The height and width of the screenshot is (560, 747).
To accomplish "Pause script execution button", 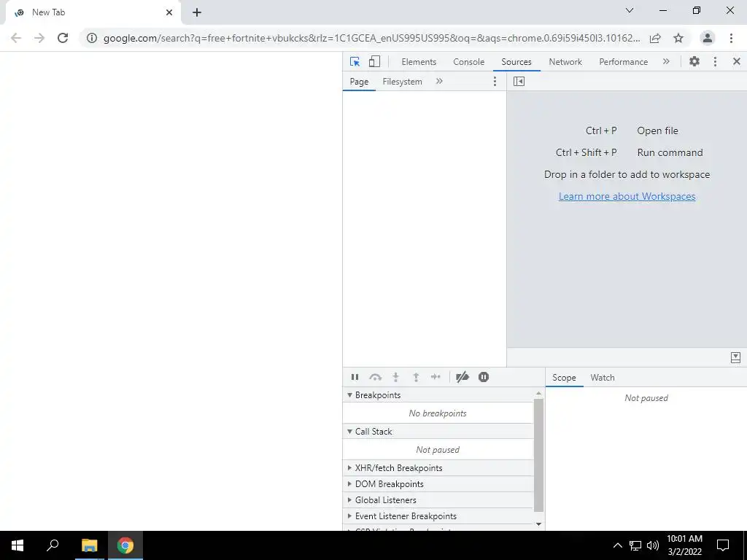I will click(x=355, y=377).
